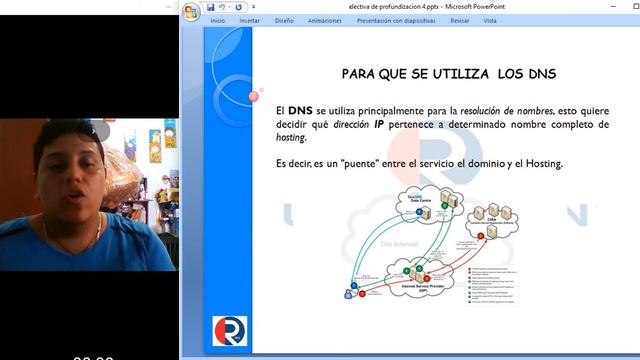Click the Undo arrow icon
640x360 pixels.
click(222, 7)
